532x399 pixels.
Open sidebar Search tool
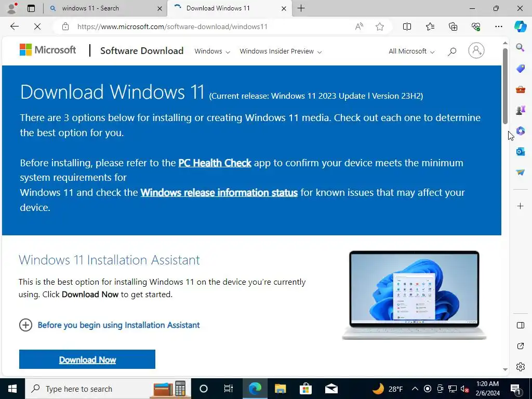[520, 47]
